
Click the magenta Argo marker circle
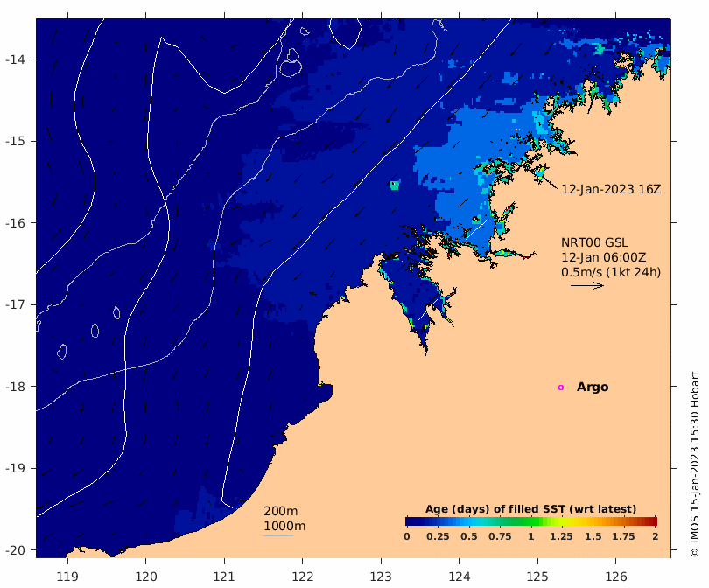point(561,388)
